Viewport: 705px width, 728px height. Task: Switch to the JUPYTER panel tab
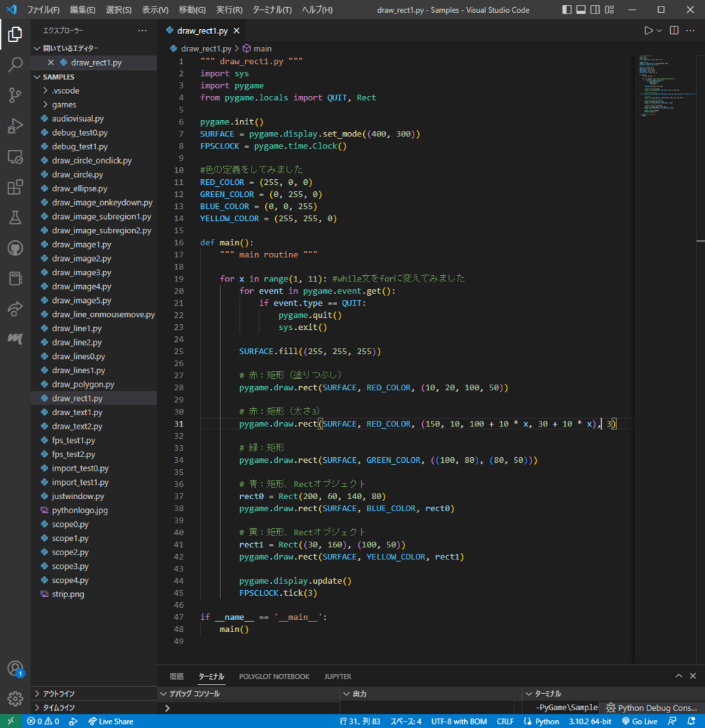pos(338,676)
